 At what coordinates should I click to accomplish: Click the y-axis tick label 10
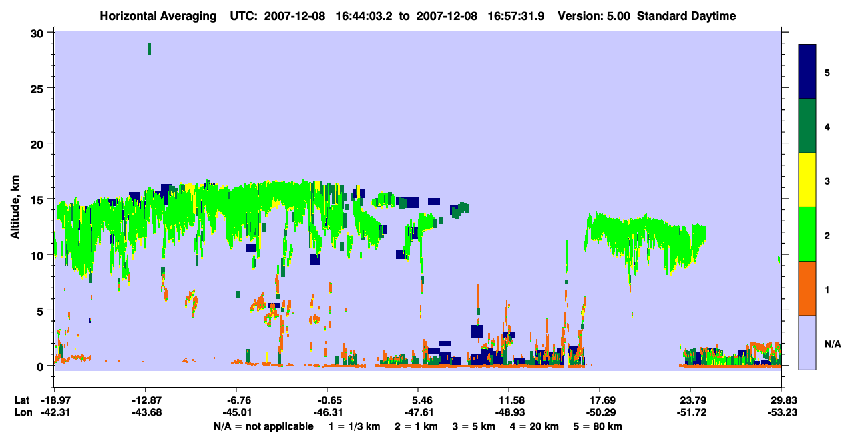click(x=39, y=255)
